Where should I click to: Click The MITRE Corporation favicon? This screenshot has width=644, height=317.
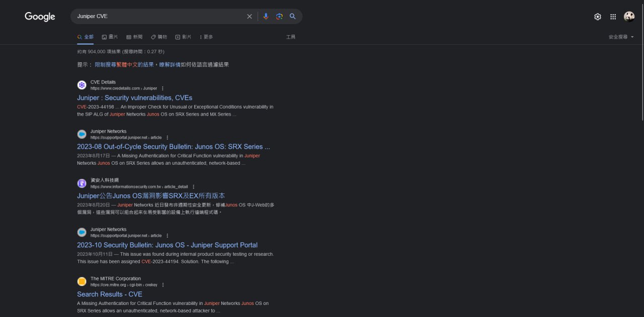click(82, 281)
